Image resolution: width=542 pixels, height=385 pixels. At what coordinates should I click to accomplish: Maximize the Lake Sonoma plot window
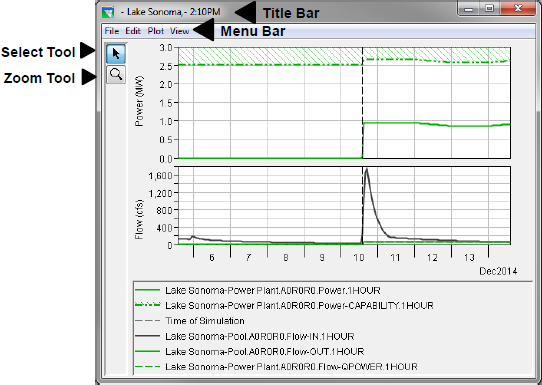pos(489,8)
